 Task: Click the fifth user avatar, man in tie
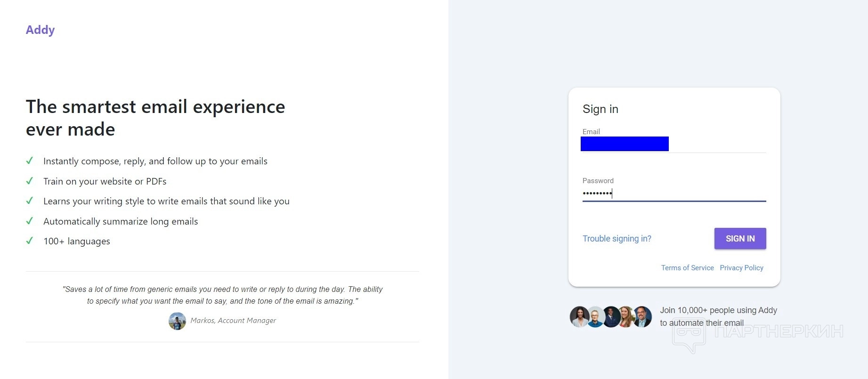pyautogui.click(x=643, y=316)
